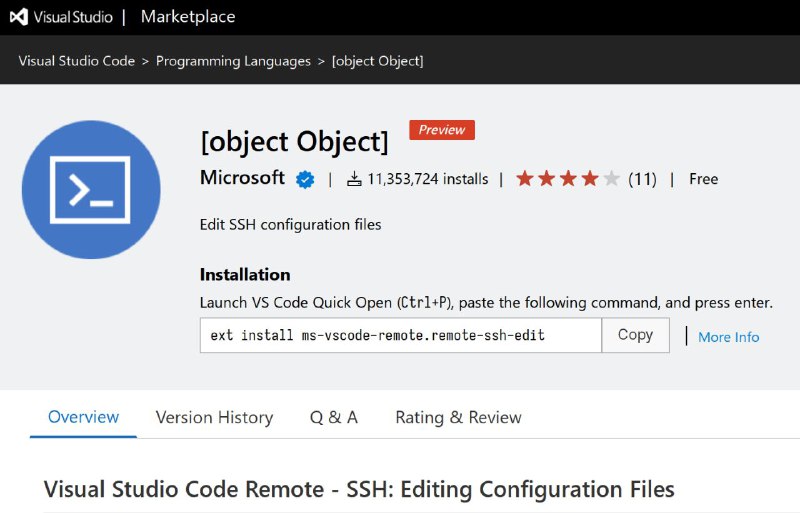Viewport: 800px width, 513px height.
Task: Open the More Info link
Action: (x=729, y=337)
